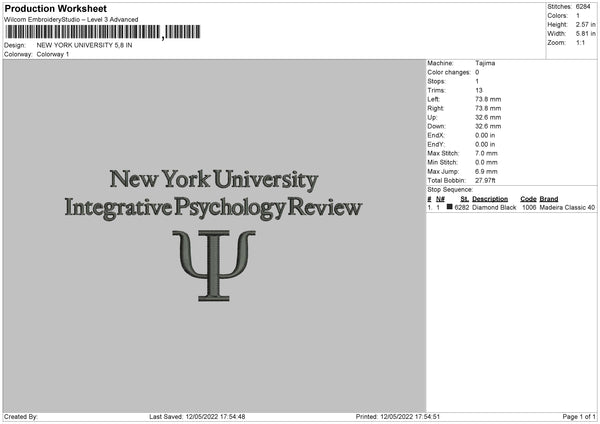600x424 pixels.
Task: Click the N# column header
Action: click(x=440, y=199)
